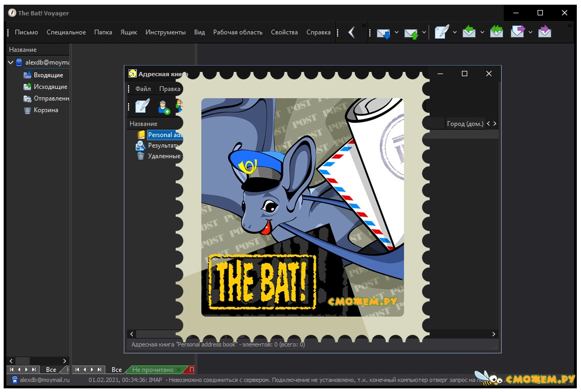Viewport: 581px width, 392px height.
Task: Open the Специальное menu
Action: pos(66,32)
